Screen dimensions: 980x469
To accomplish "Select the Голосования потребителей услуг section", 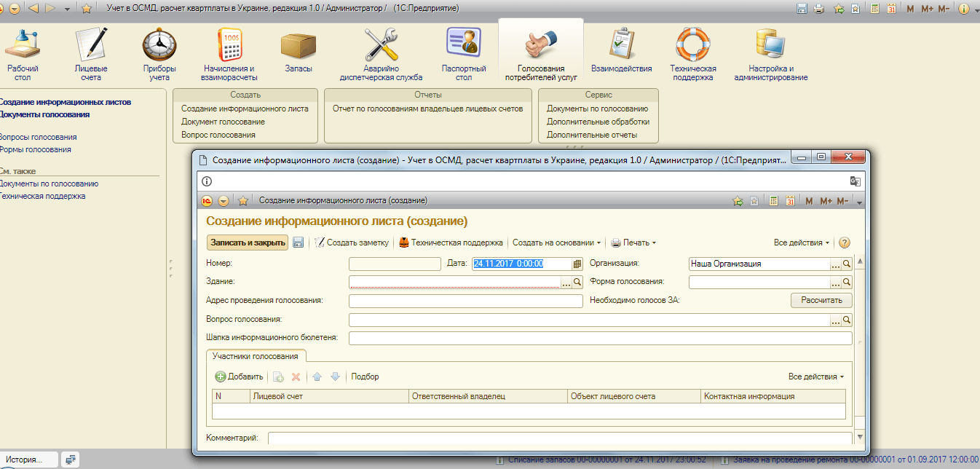I will click(541, 55).
